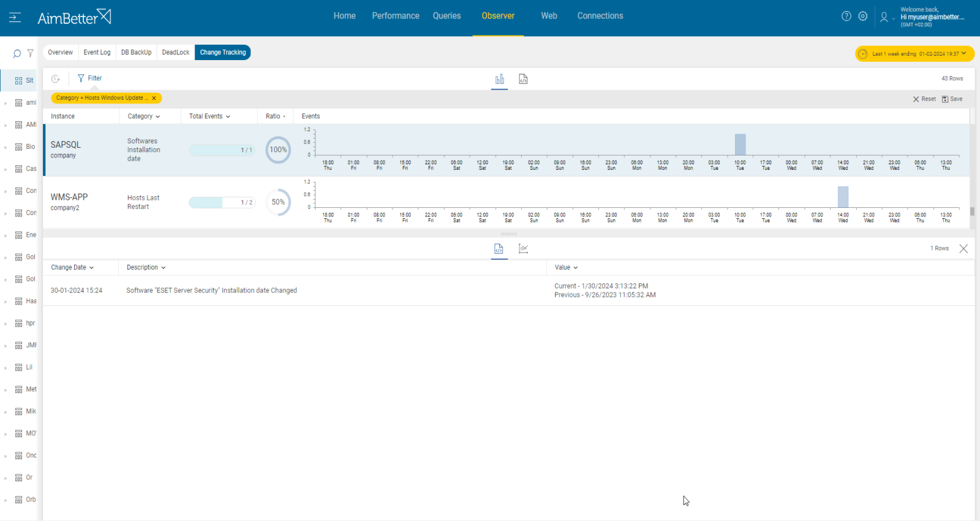The image size is (980, 521).
Task: Click Reset filters
Action: pos(924,99)
